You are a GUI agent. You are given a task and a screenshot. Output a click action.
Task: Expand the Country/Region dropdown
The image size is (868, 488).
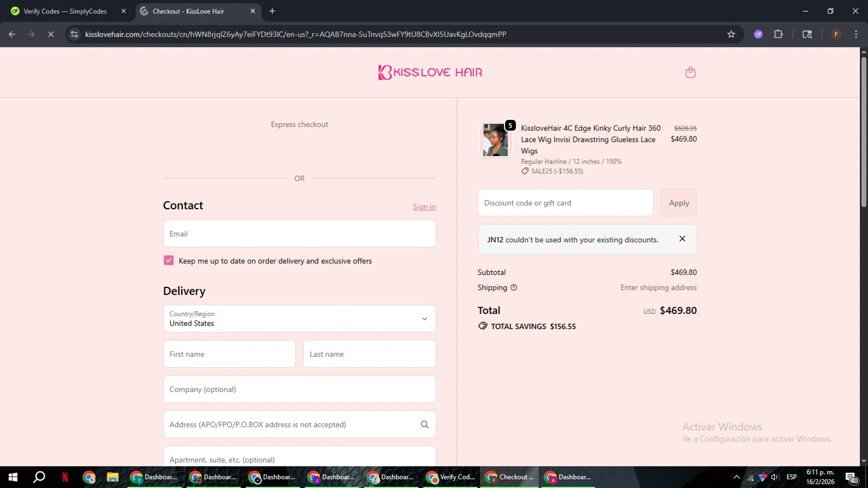(299, 319)
